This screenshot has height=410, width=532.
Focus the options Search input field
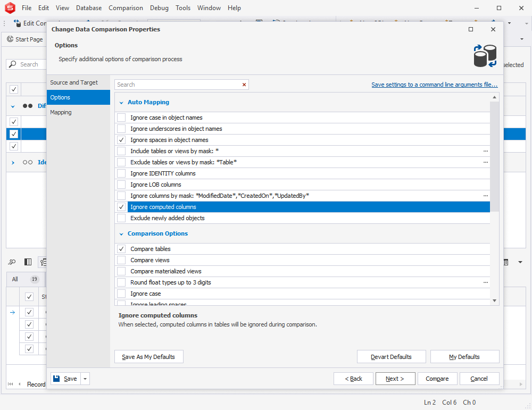tap(177, 85)
